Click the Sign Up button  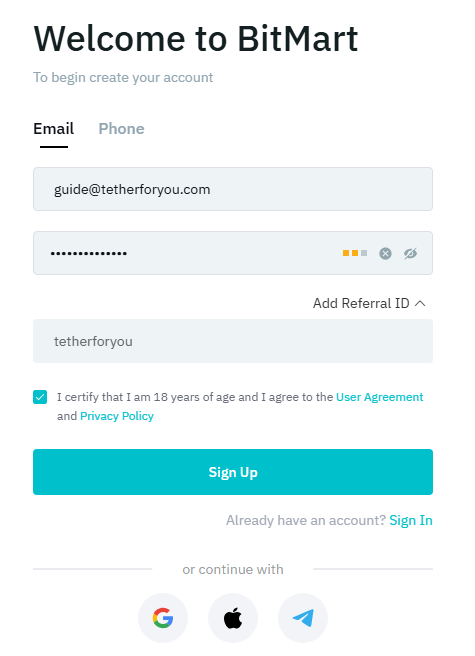[x=233, y=472]
